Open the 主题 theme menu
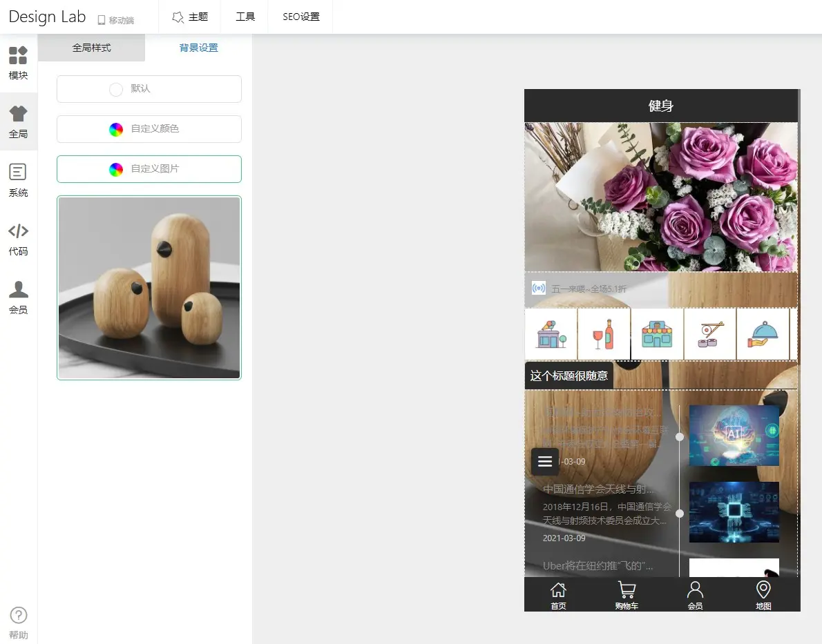This screenshot has width=822, height=644. pos(190,17)
